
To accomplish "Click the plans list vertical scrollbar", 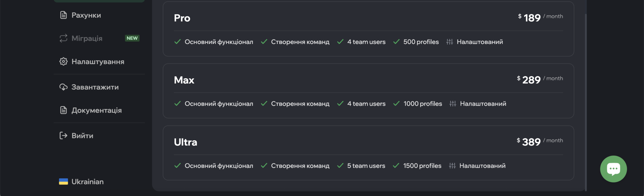I will 586,102.
